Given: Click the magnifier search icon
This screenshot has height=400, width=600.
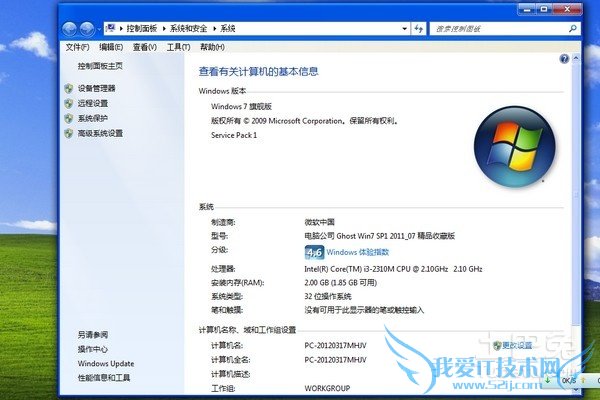Looking at the screenshot, I should coord(572,28).
